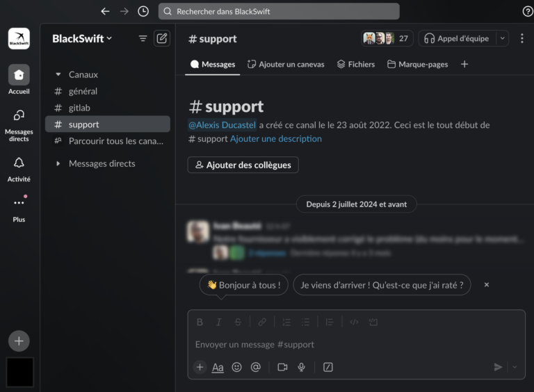534x392 pixels.
Task: Compose a new message with the pencil icon
Action: tap(162, 38)
